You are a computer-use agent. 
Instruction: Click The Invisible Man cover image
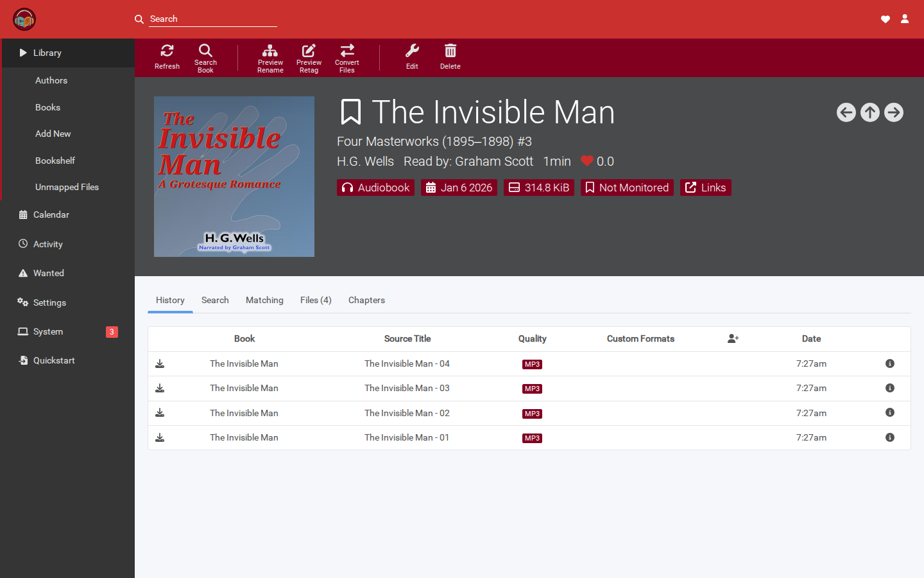coord(234,177)
